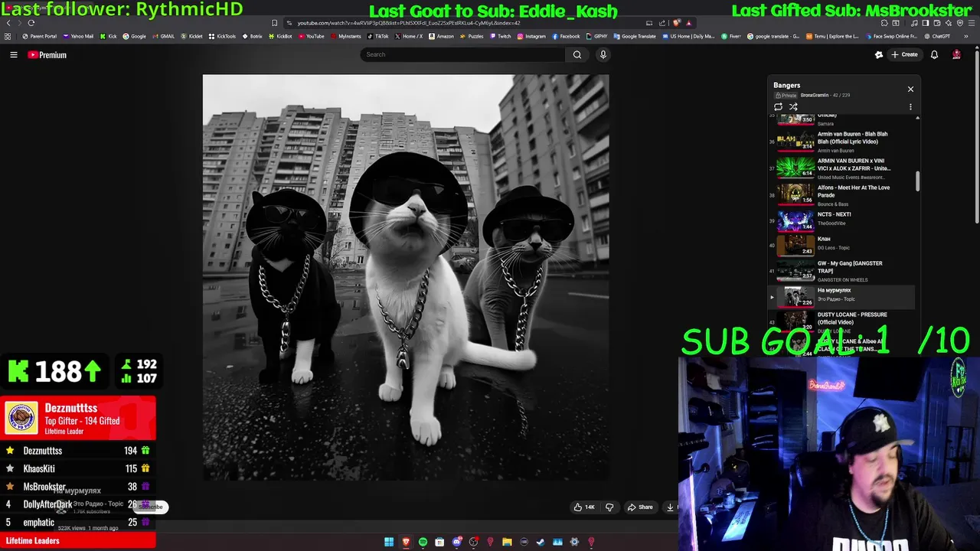Go back with browser back arrow
The width and height of the screenshot is (980, 551).
point(8,23)
